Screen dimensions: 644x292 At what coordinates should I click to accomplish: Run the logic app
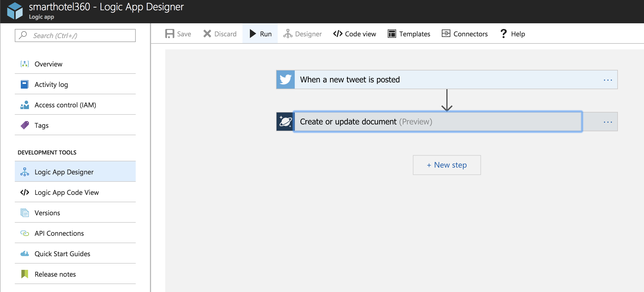coord(260,34)
